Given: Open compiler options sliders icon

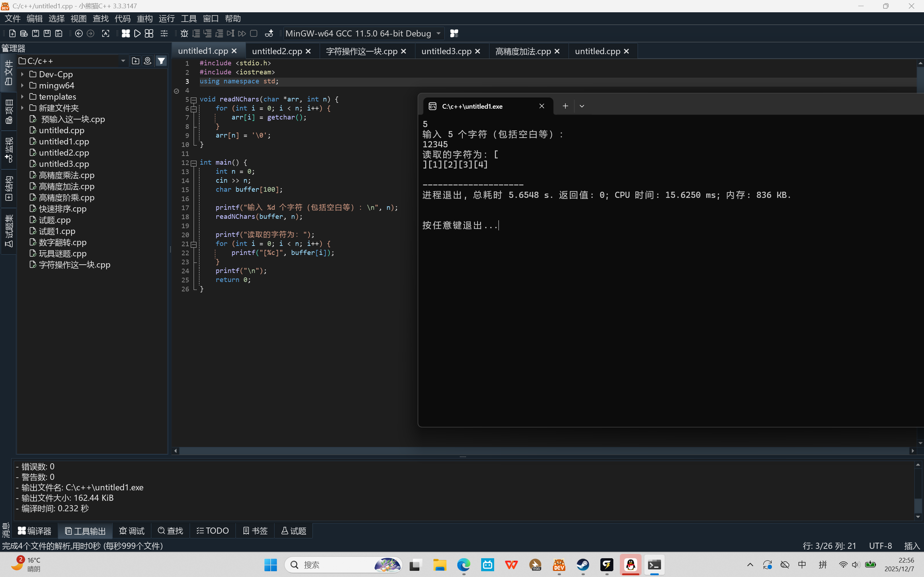Looking at the screenshot, I should click(x=164, y=34).
